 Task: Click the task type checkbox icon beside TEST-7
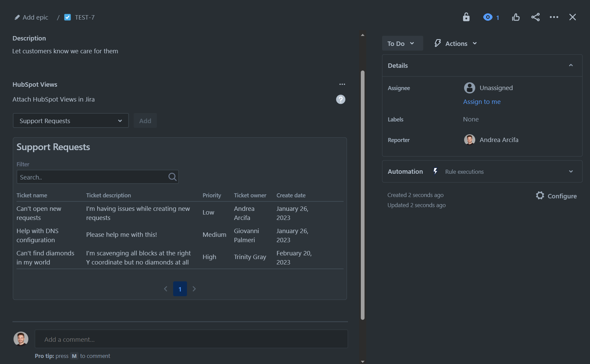(x=68, y=17)
